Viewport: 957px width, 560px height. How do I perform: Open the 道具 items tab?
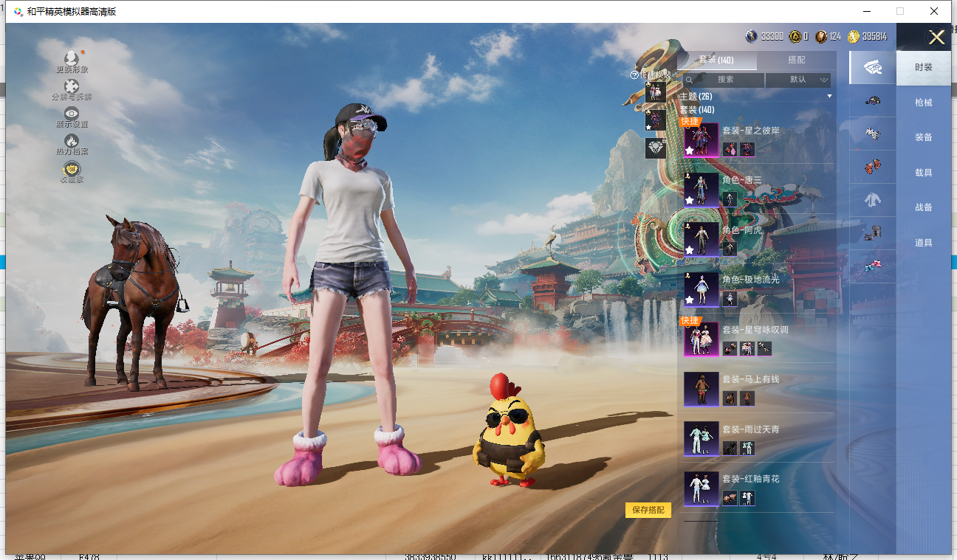point(924,243)
